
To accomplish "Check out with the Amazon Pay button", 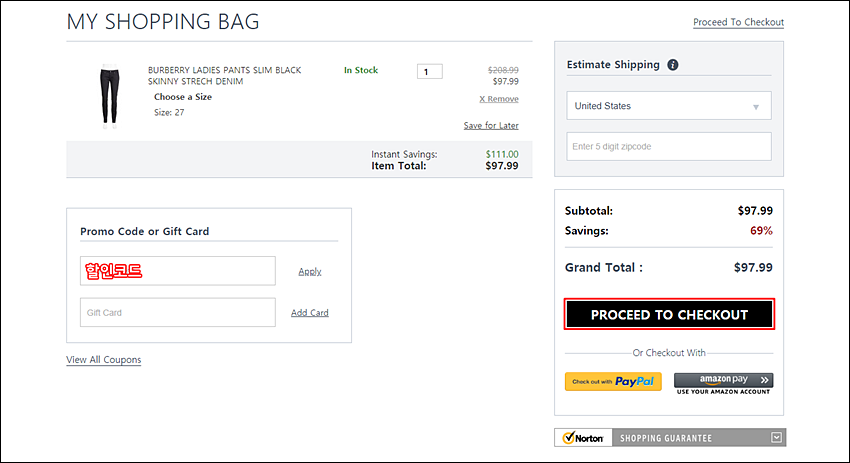I will (x=724, y=383).
